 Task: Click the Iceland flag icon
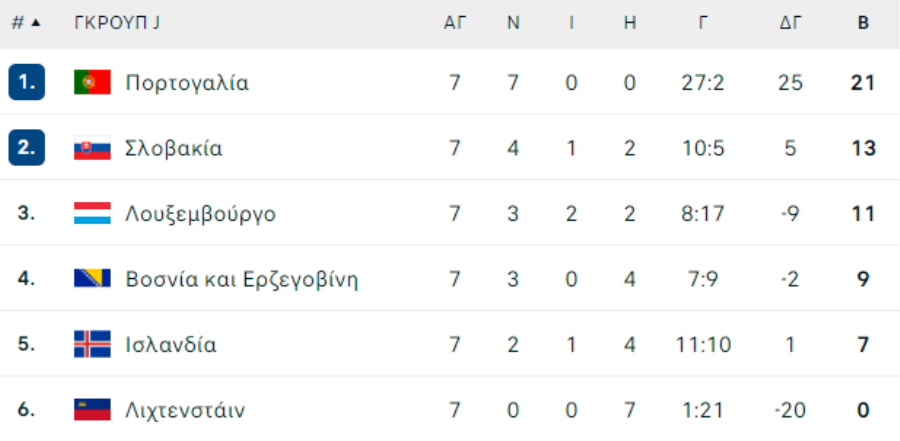[x=92, y=345]
